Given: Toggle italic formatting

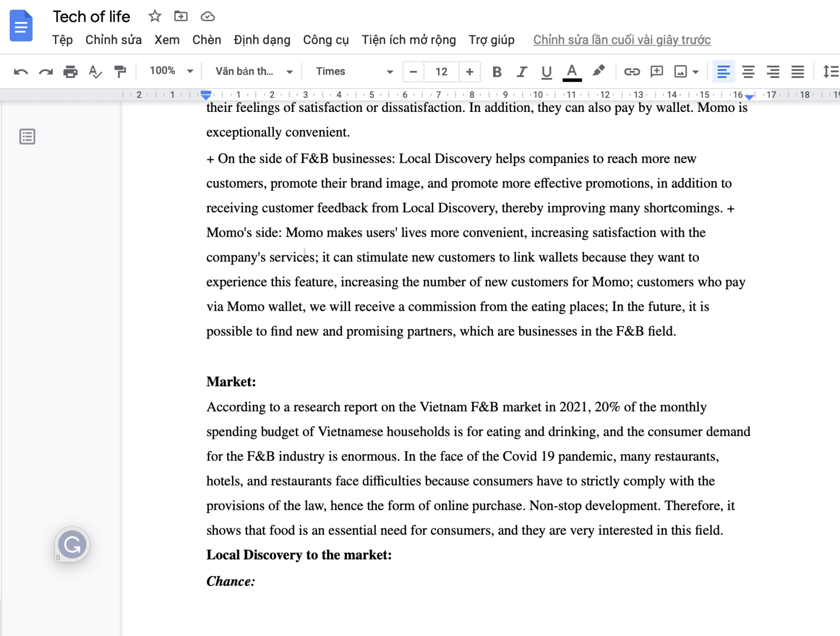Looking at the screenshot, I should (x=522, y=72).
